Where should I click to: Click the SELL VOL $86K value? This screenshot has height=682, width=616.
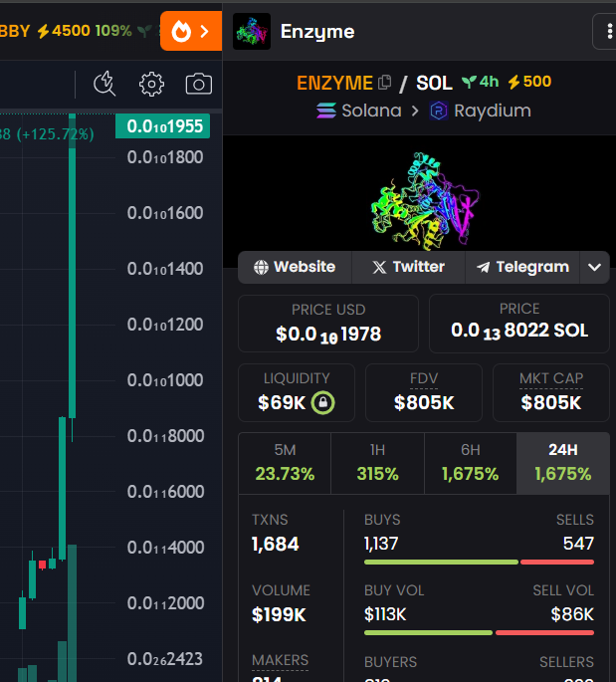click(x=572, y=614)
